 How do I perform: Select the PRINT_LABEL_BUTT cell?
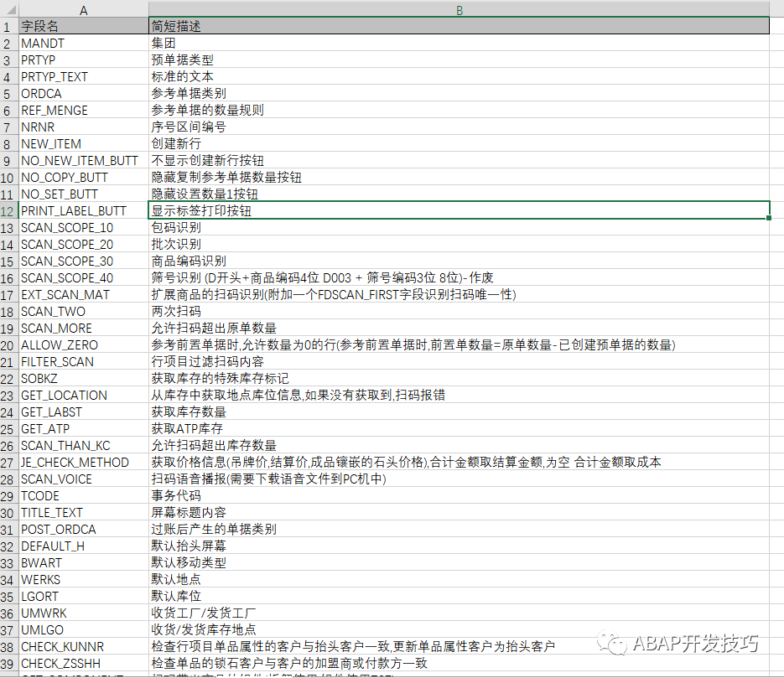pos(84,210)
